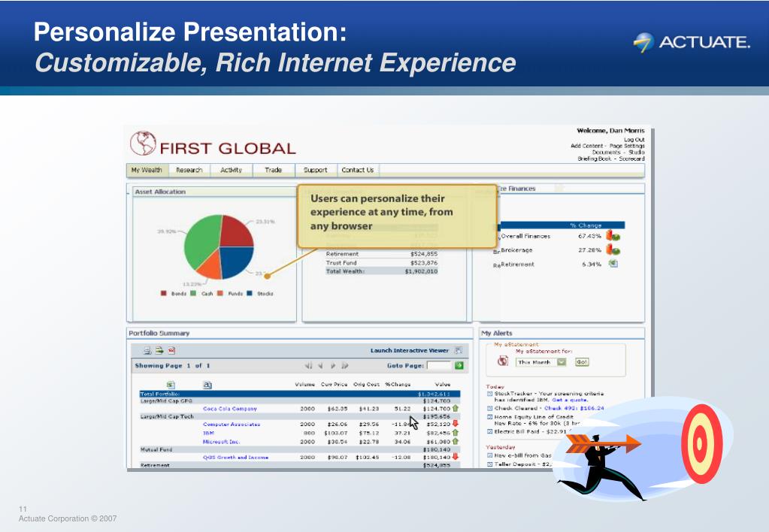The height and width of the screenshot is (532, 769).
Task: Tick the Electric Bill Paid alert box
Action: click(489, 431)
